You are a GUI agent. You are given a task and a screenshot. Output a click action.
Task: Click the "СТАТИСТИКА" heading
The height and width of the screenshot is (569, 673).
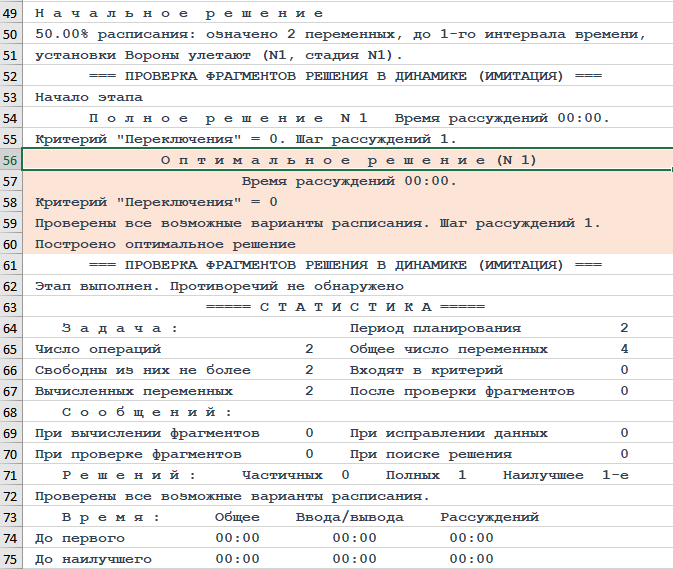[x=345, y=307]
